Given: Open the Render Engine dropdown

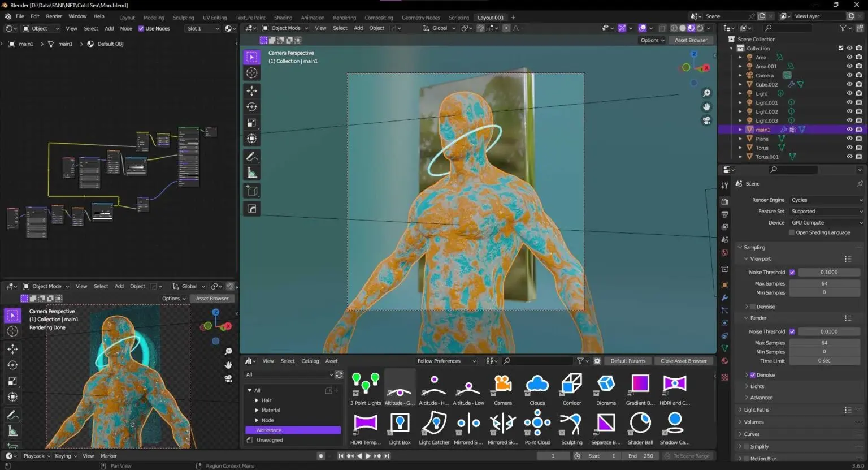Looking at the screenshot, I should [826, 200].
